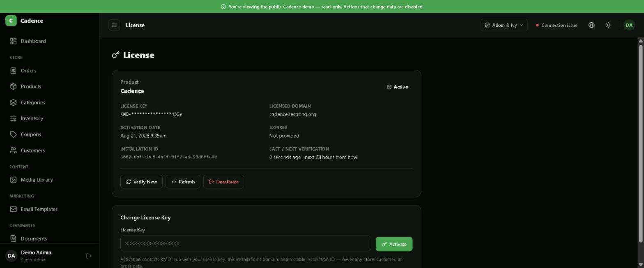
Task: Switch theme with the sun icon
Action: [608, 25]
